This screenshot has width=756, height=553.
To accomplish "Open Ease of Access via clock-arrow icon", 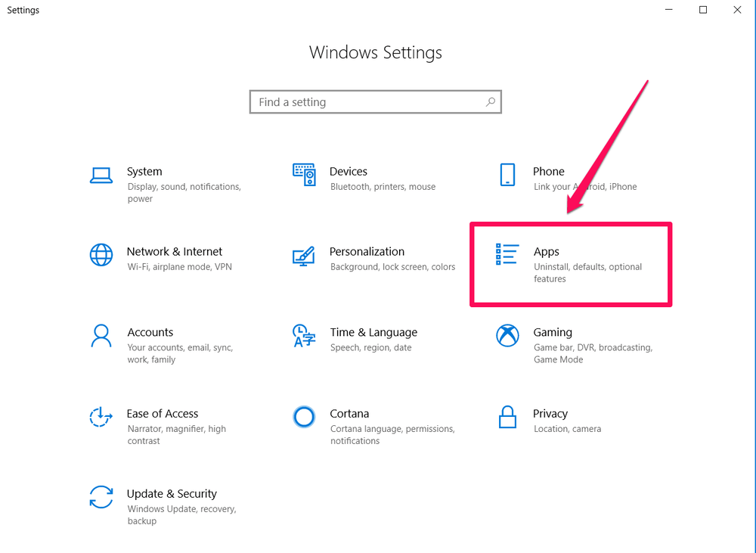I will click(101, 417).
